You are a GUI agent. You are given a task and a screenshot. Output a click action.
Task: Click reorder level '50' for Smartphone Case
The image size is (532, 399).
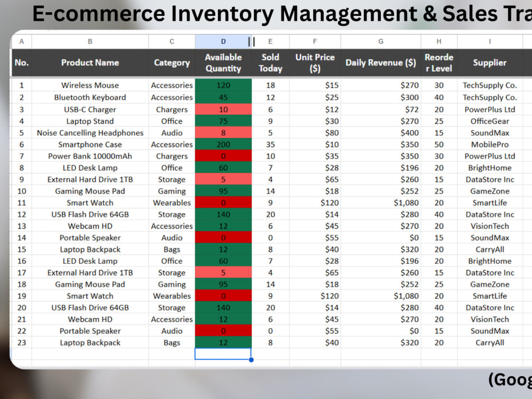(x=439, y=145)
